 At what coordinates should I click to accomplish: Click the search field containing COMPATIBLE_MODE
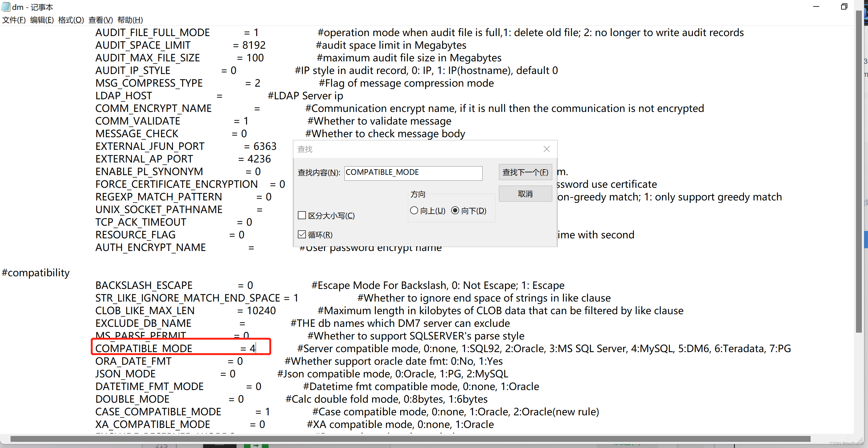tap(413, 173)
